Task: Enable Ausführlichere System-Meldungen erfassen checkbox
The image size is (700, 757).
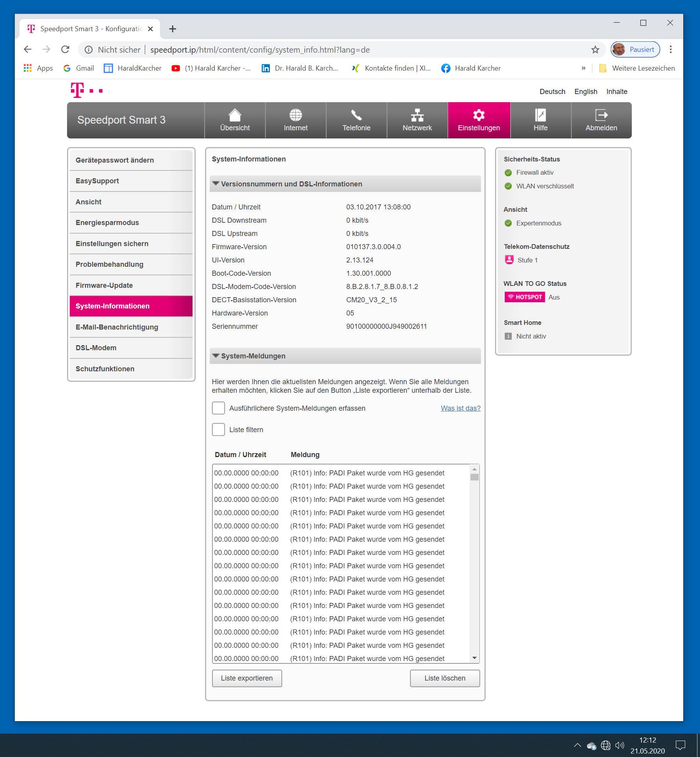Action: [x=218, y=408]
